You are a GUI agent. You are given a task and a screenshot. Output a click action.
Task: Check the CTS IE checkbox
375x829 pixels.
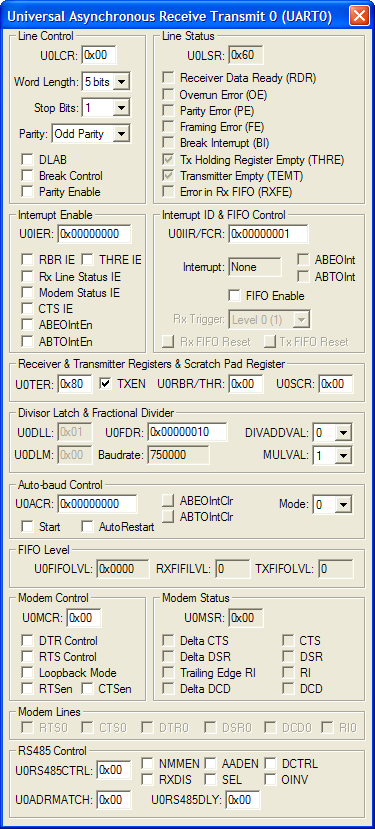point(27,308)
